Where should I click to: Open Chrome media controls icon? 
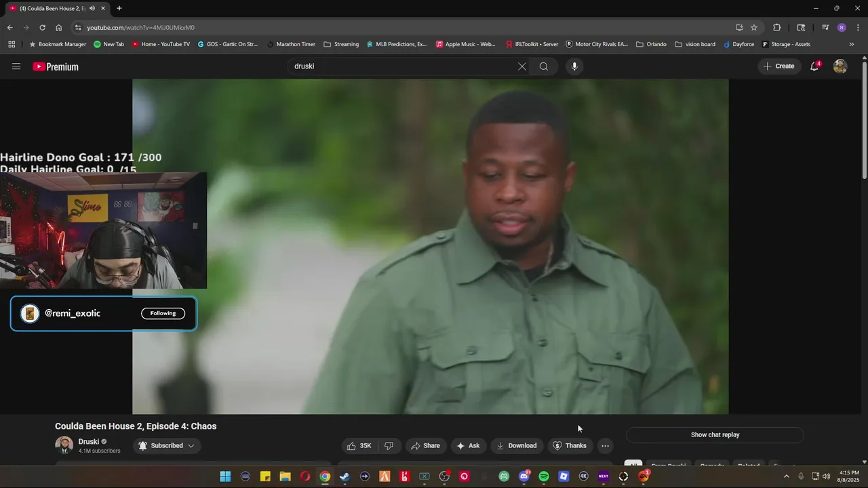tap(825, 27)
